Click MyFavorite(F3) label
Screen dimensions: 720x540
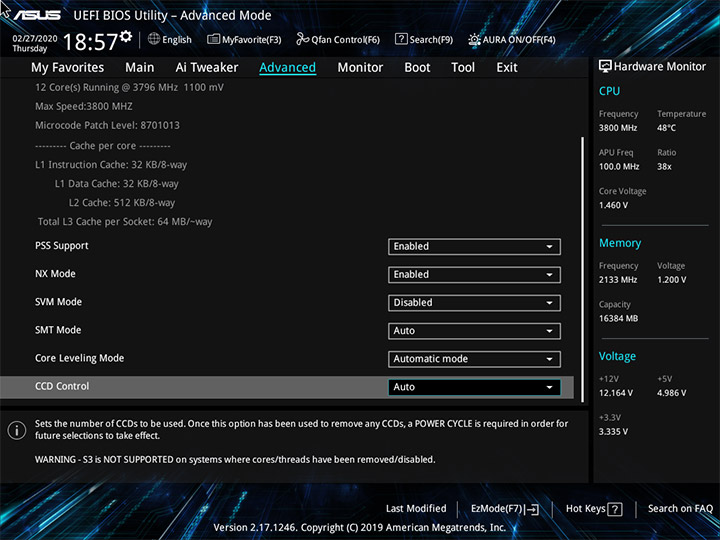click(252, 39)
